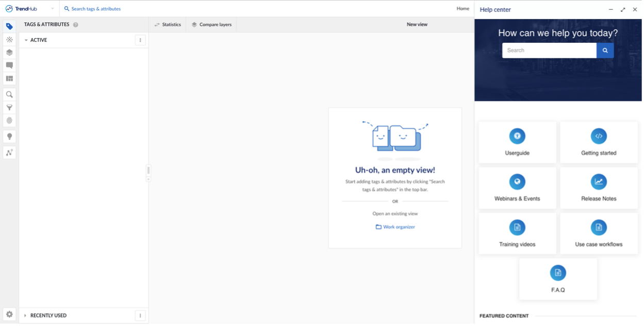Open the magnifier search menu in sidebar
This screenshot has height=326, width=644.
tap(9, 94)
